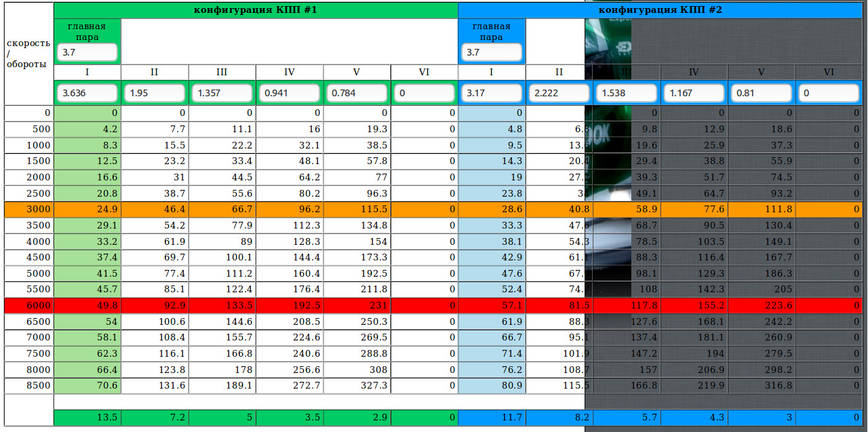Click the cell 128.3 in the 4000 row
This screenshot has width=868, height=432.
tap(290, 241)
